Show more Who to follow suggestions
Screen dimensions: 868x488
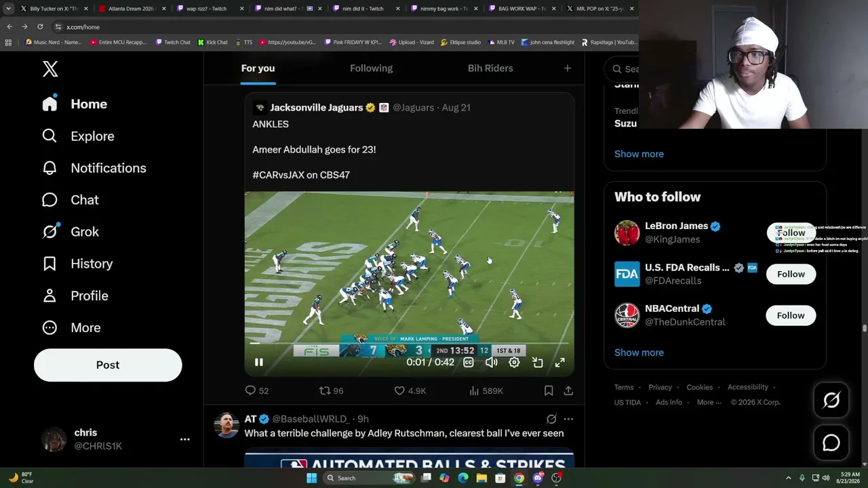pos(639,352)
